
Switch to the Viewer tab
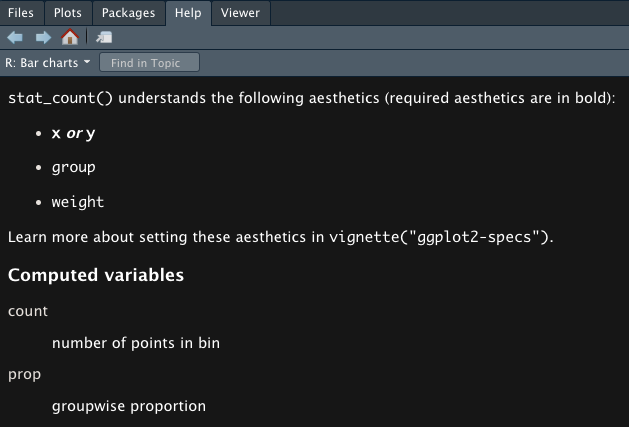pyautogui.click(x=240, y=13)
